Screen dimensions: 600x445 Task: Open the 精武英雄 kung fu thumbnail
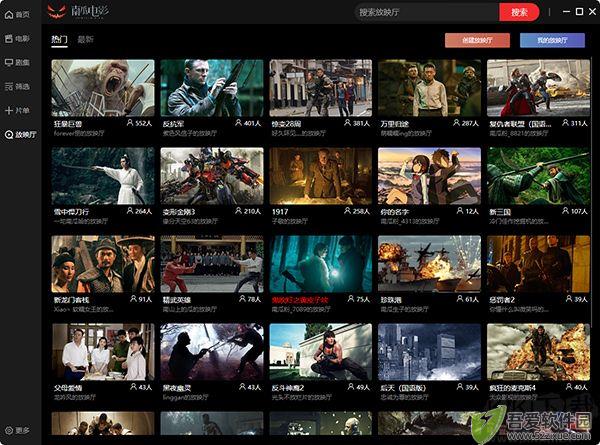[212, 264]
